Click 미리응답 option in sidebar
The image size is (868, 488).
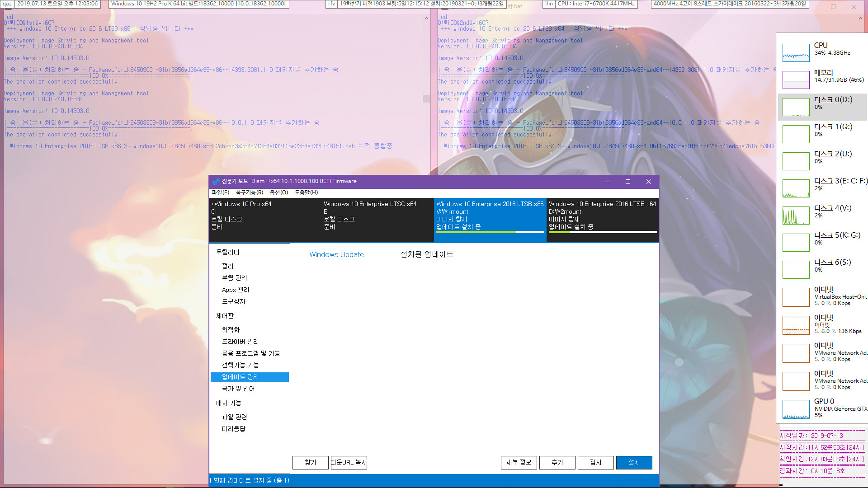click(234, 428)
